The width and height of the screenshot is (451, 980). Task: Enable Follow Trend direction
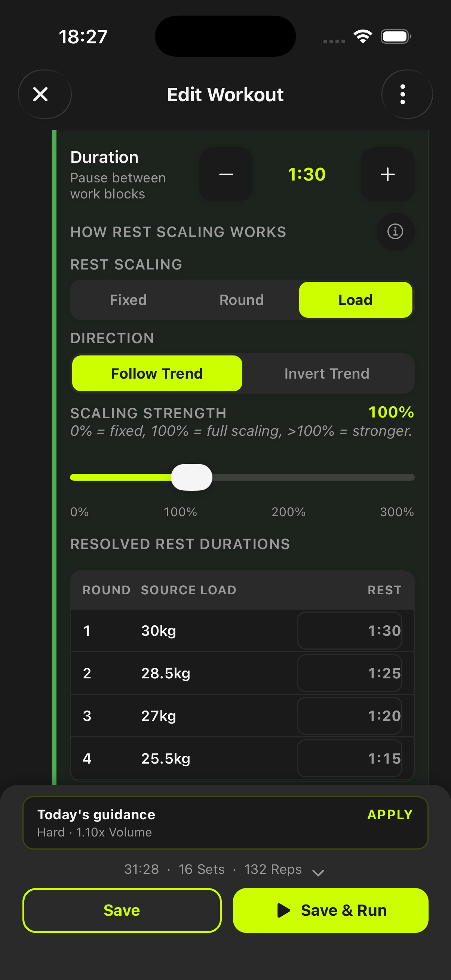point(156,373)
